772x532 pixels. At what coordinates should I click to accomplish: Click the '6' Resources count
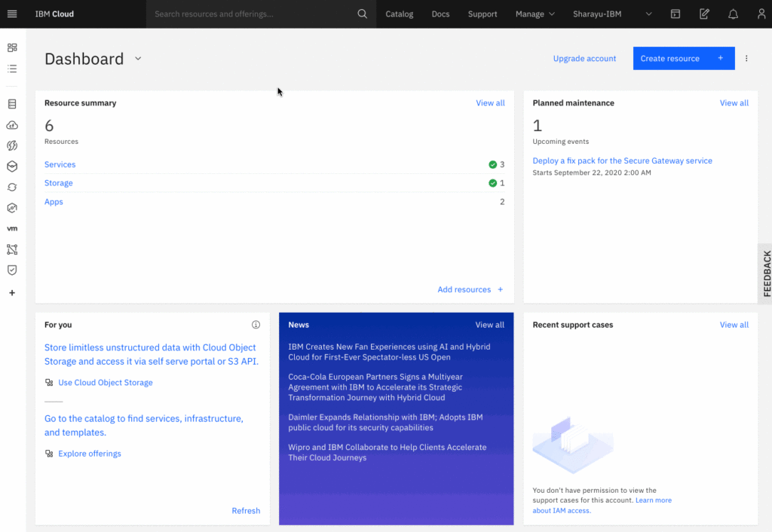pyautogui.click(x=49, y=126)
